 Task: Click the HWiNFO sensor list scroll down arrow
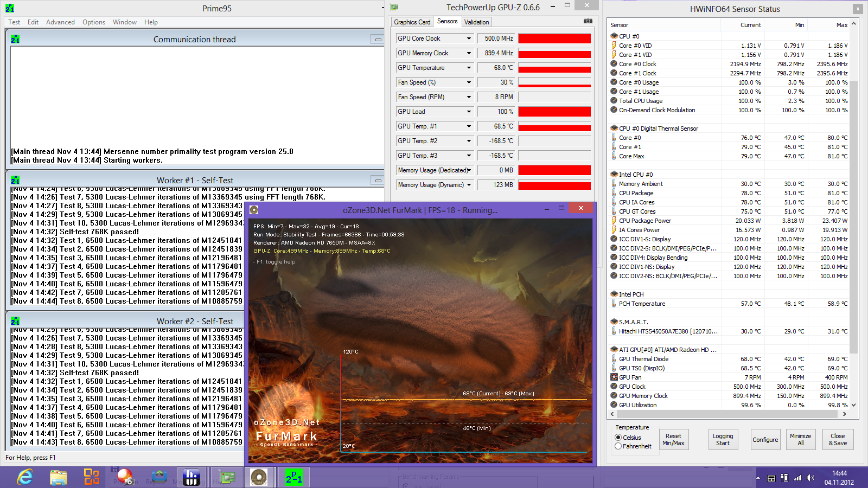853,405
